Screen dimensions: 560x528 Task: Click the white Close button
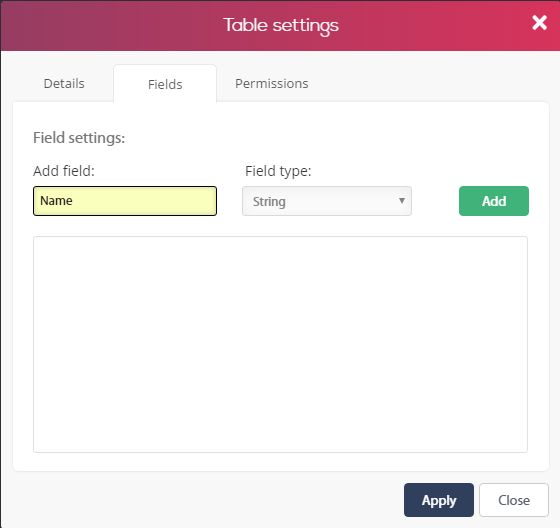(x=514, y=500)
